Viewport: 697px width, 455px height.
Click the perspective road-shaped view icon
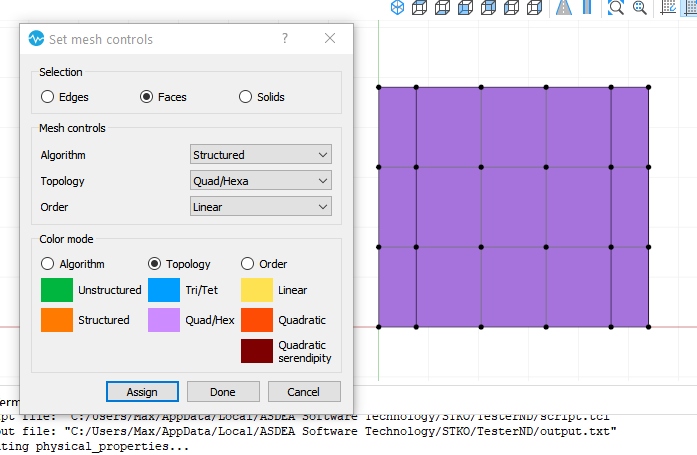click(563, 8)
